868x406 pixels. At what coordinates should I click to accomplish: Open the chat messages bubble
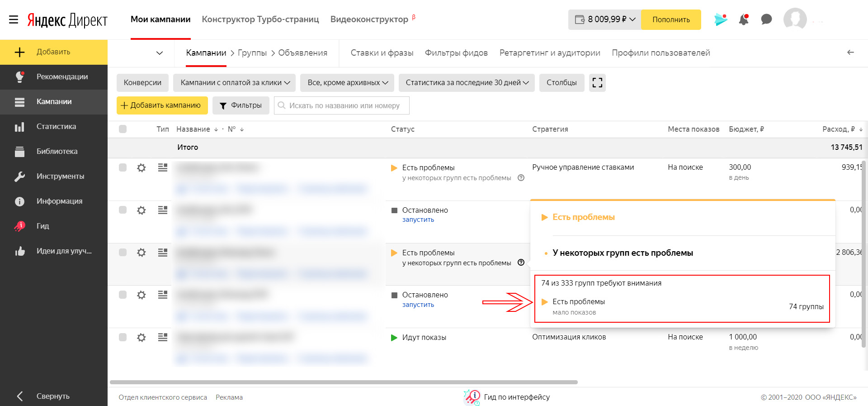click(x=766, y=19)
